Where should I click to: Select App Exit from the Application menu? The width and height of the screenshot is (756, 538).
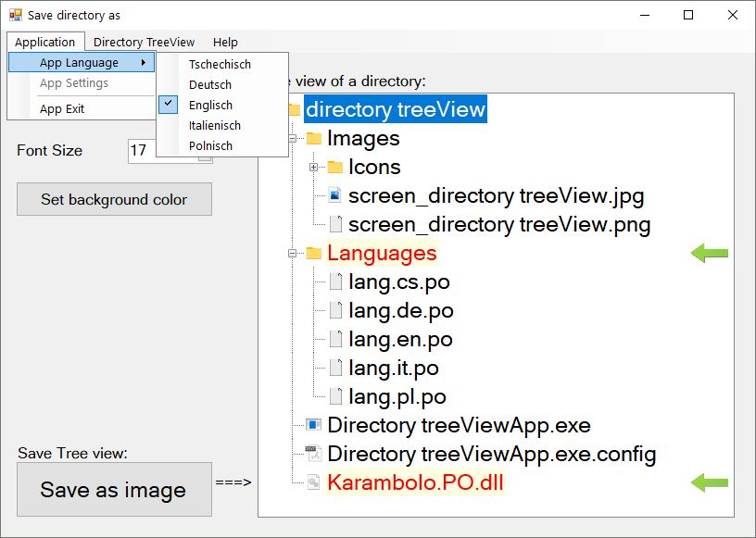(62, 108)
